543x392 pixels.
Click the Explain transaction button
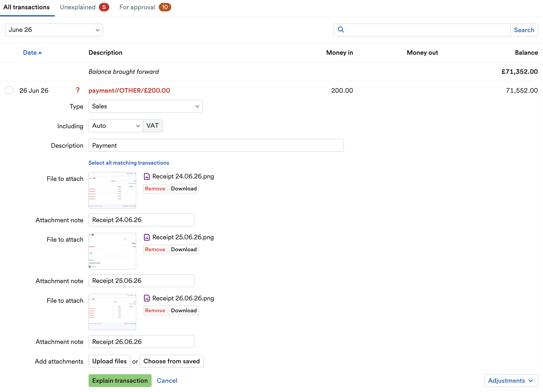click(120, 381)
